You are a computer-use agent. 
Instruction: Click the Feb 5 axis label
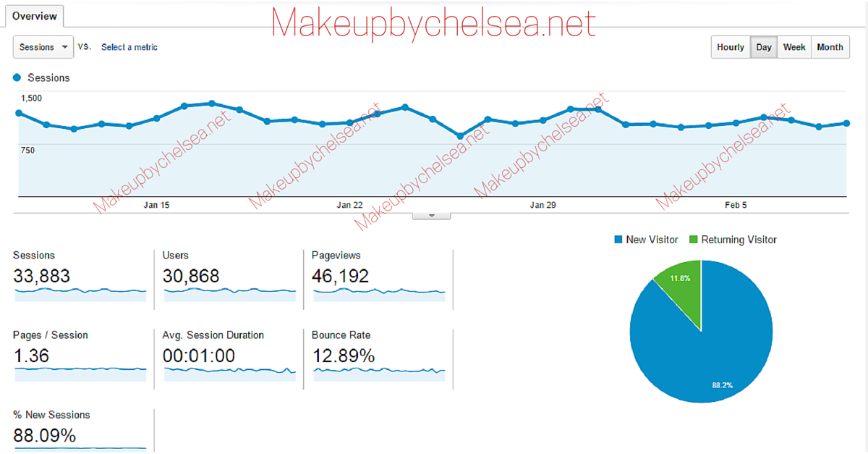[x=736, y=206]
